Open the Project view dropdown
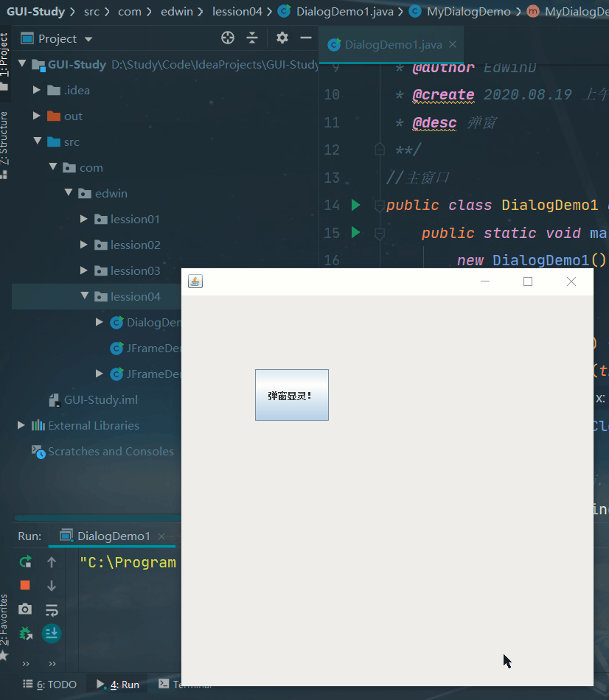 [x=88, y=39]
